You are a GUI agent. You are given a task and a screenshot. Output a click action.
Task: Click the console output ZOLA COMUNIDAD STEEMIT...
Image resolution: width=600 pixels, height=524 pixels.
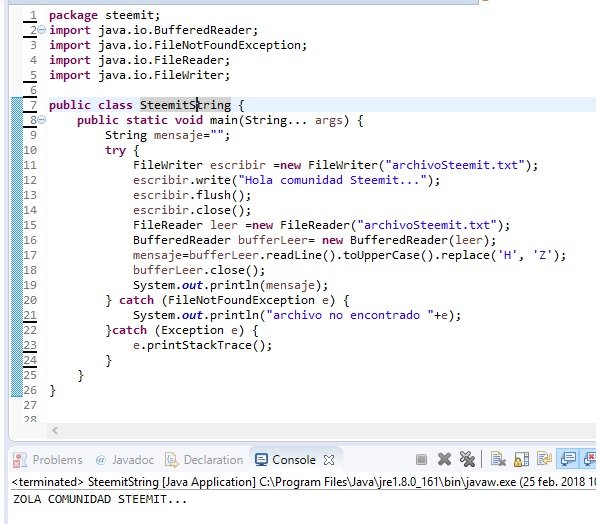pyautogui.click(x=100, y=500)
